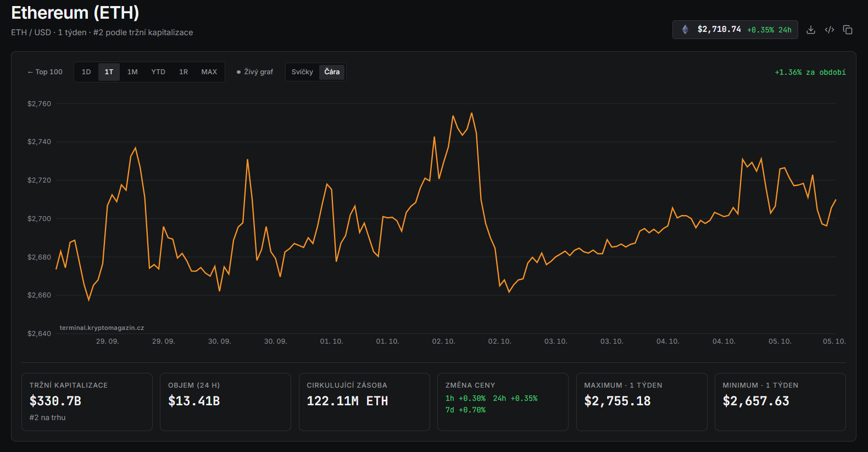868x452 pixels.
Task: Click the terminal.kryptomagazin.cz chart label
Action: coord(102,328)
